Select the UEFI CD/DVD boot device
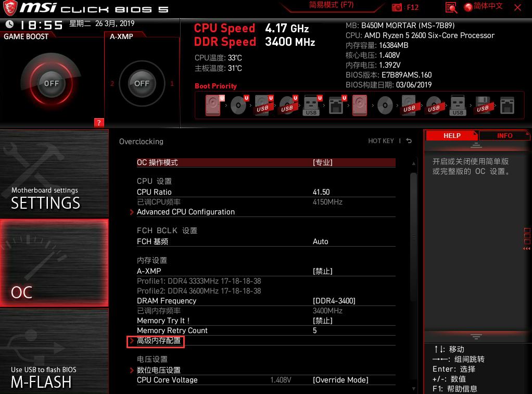 [x=239, y=105]
